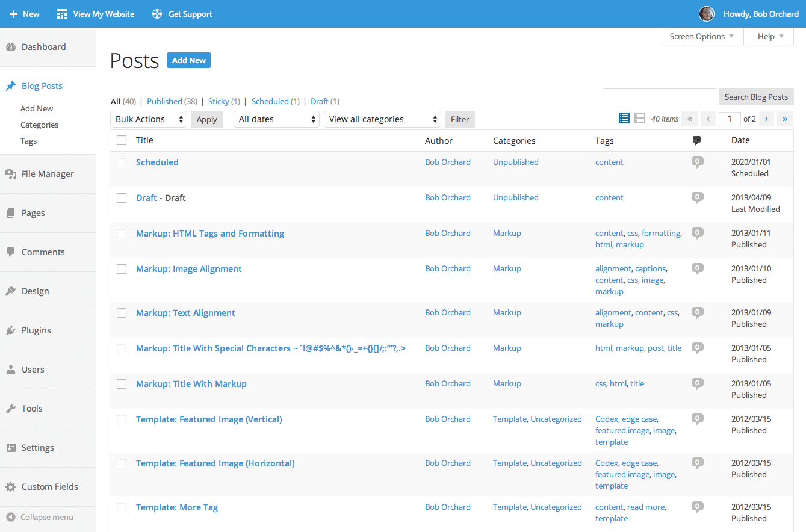Go to last page arrow
The width and height of the screenshot is (806, 532).
(784, 119)
